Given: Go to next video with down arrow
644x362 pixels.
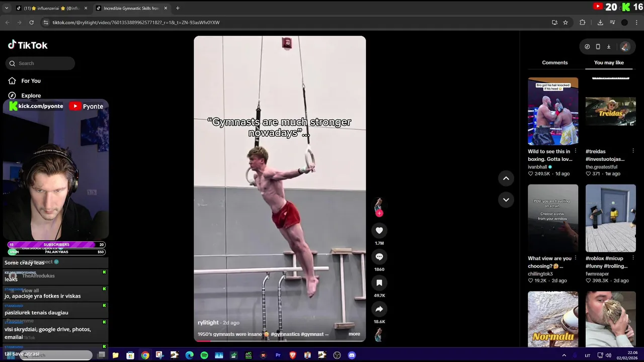Looking at the screenshot, I should (506, 200).
